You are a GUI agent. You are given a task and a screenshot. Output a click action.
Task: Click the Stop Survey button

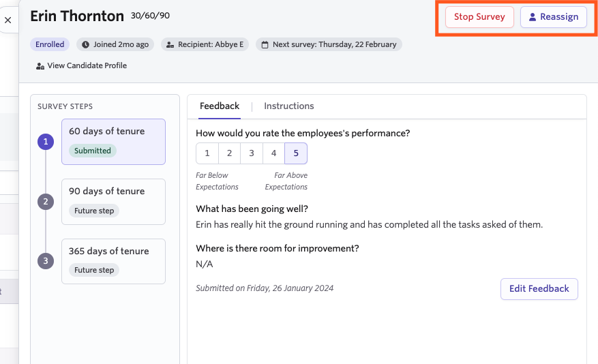click(x=479, y=17)
